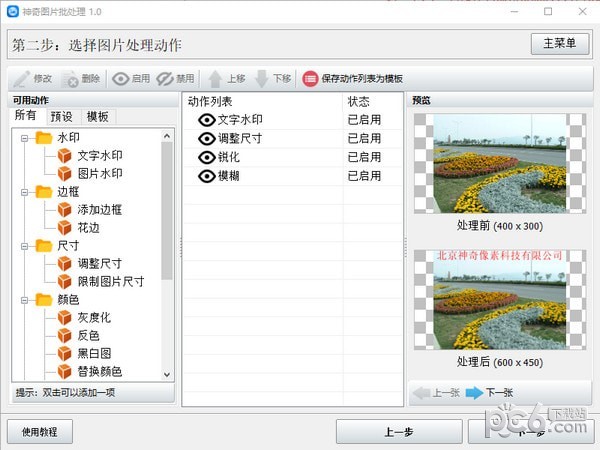Toggle eye icon of 文字水印 action
The image size is (600, 450).
pos(207,120)
